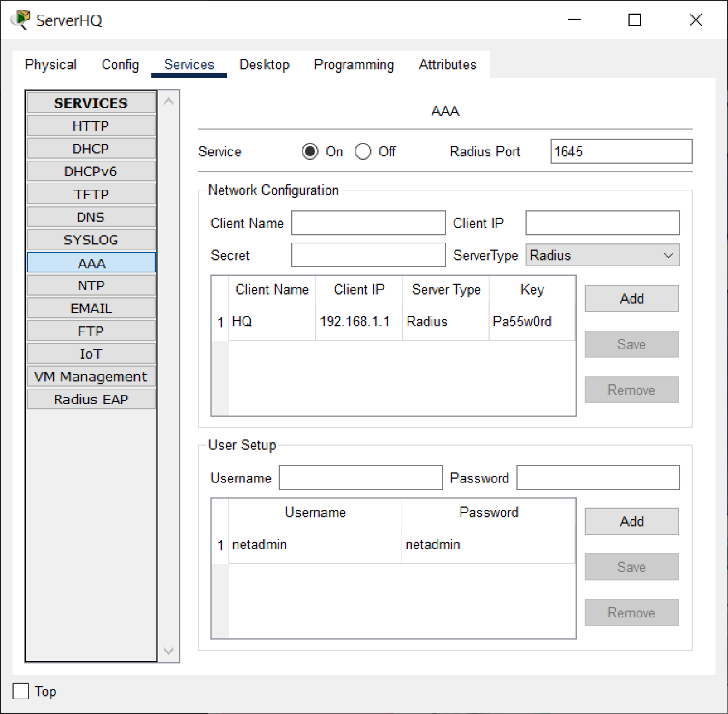Viewport: 728px width, 714px height.
Task: Open the AAA service settings
Action: (90, 263)
